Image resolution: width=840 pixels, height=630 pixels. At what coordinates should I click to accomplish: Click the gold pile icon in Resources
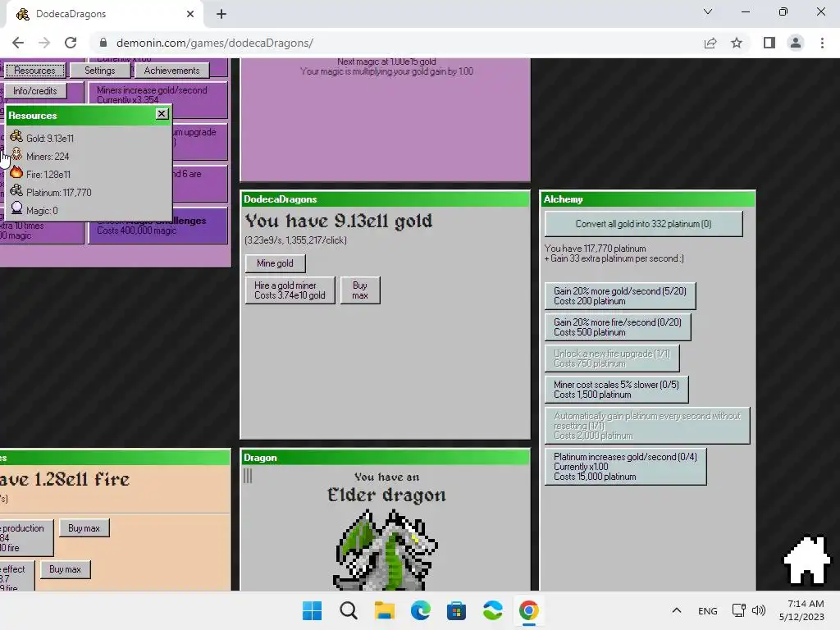tap(16, 137)
